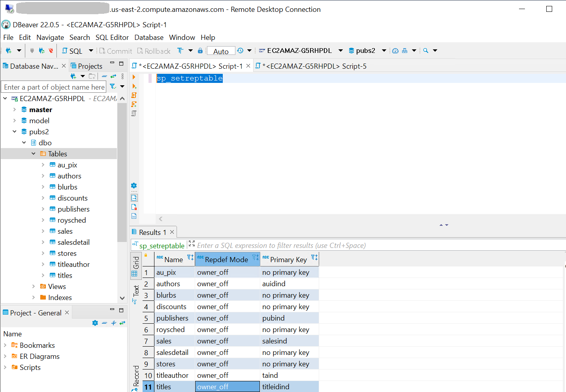Screen dimensions: 566x392
Task: Open Explain execution plan icon
Action: [x=134, y=113]
